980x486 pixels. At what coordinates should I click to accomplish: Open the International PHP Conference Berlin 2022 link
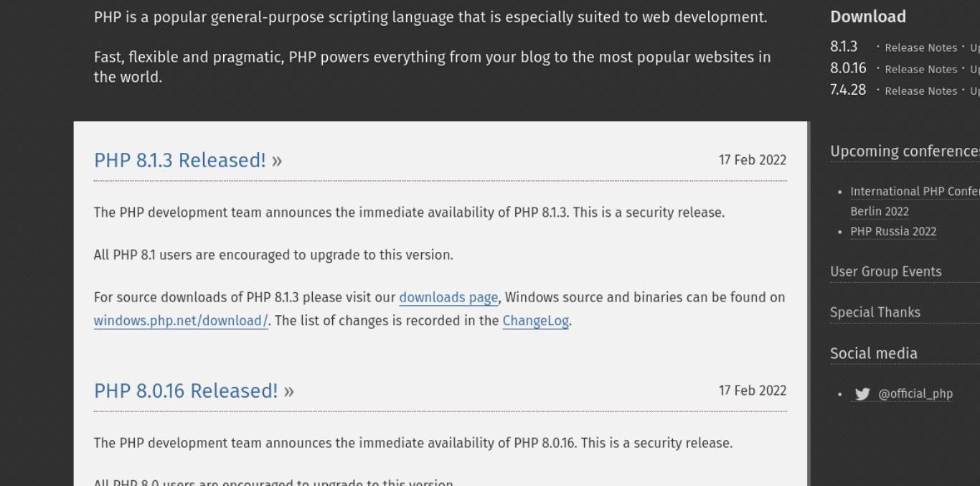tap(915, 201)
